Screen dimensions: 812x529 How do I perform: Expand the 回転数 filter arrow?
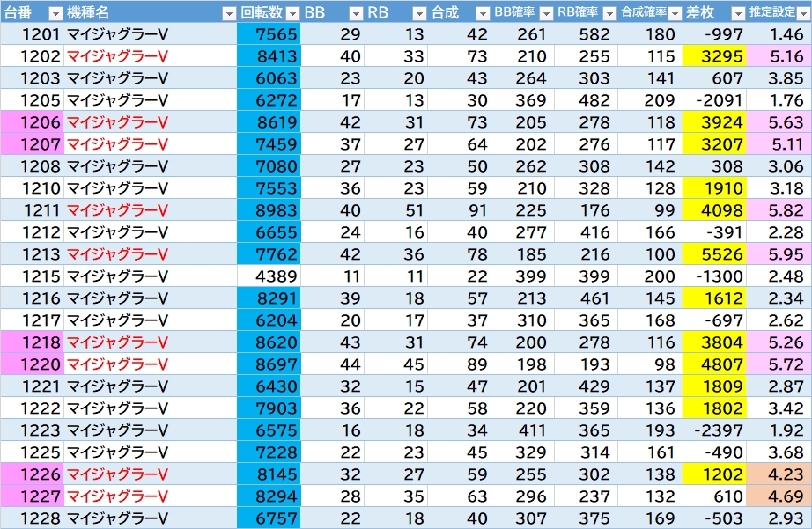[x=291, y=13]
